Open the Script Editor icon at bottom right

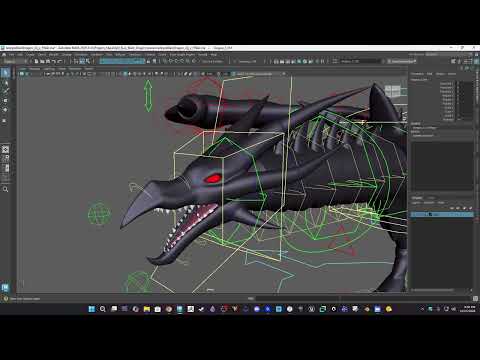click(x=476, y=299)
